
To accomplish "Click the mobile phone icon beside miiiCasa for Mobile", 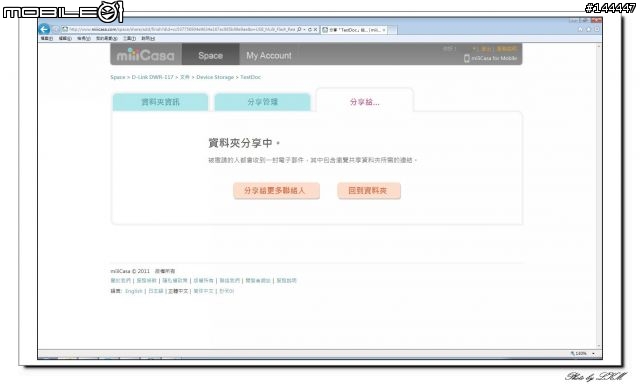I will 467,58.
